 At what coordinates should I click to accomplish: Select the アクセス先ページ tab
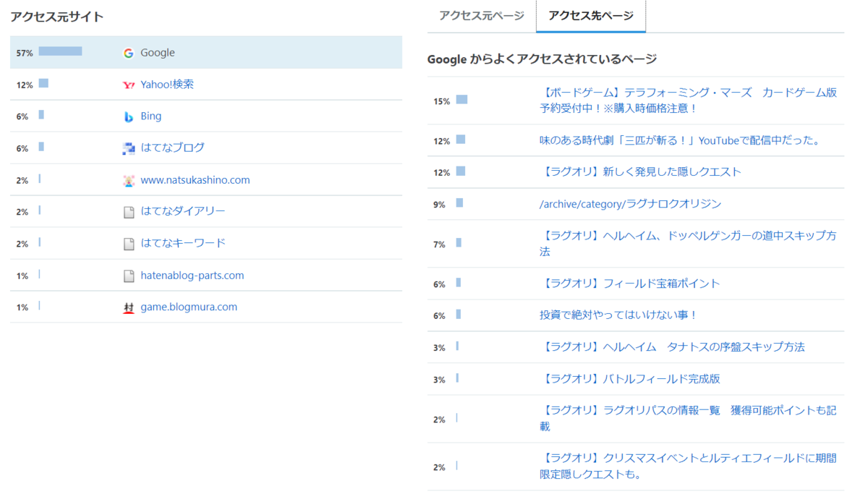591,16
